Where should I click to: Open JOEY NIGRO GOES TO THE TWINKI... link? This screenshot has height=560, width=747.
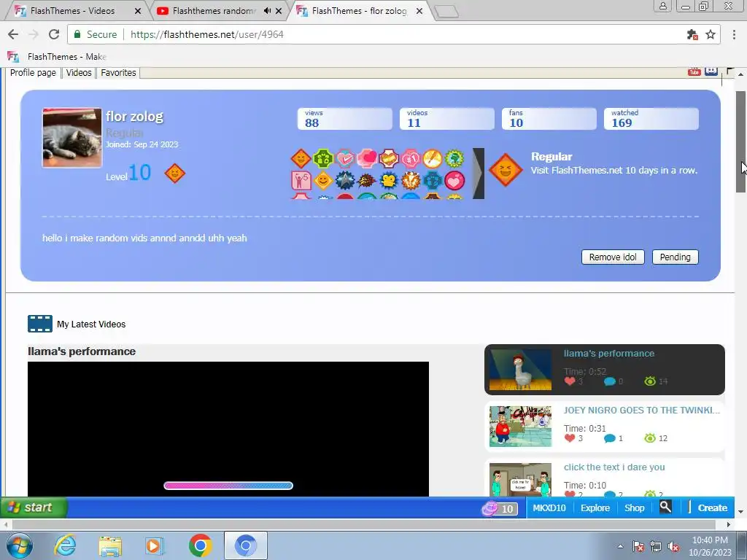pyautogui.click(x=642, y=410)
